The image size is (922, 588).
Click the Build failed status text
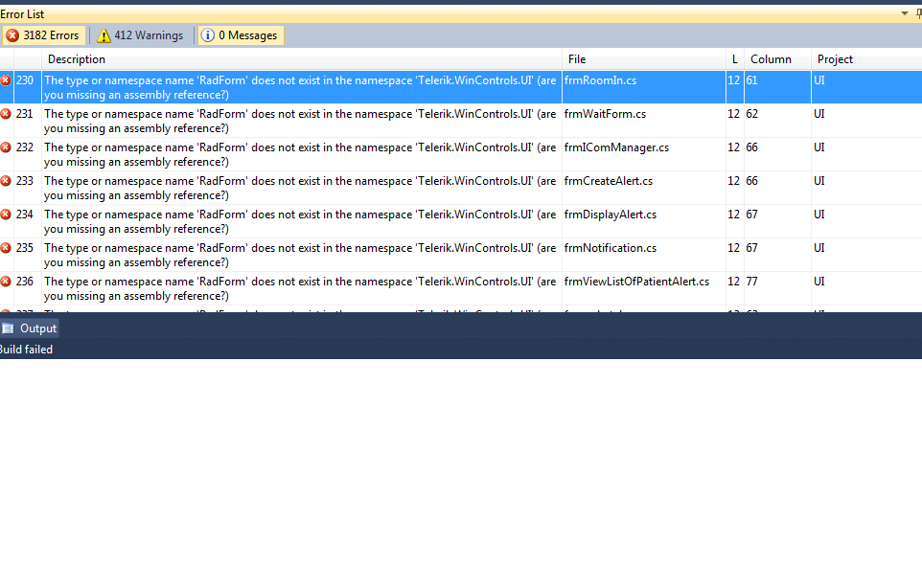[27, 350]
